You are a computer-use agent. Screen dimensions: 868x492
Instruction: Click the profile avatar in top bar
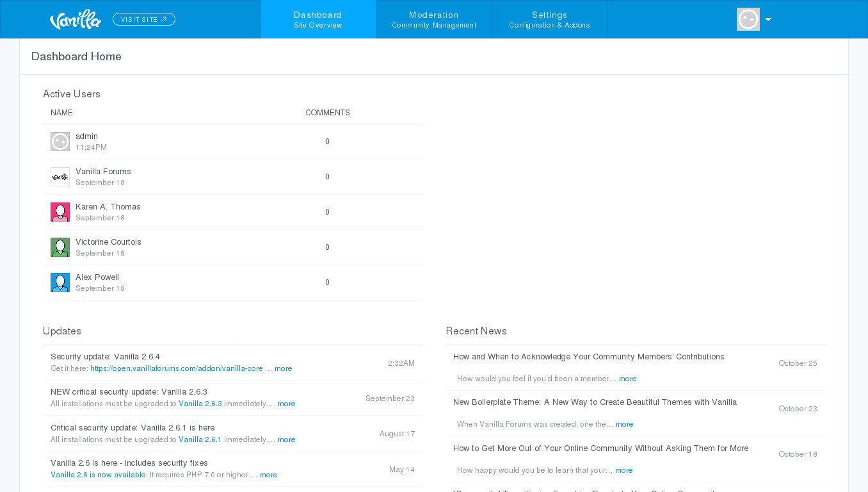[748, 19]
